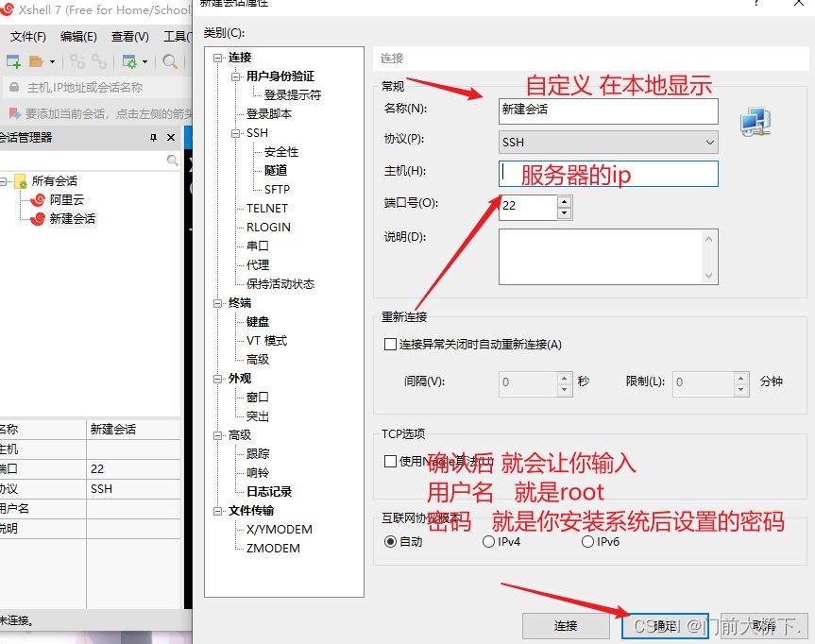
Task: Select VT 模式 in category tree
Action: tap(266, 341)
